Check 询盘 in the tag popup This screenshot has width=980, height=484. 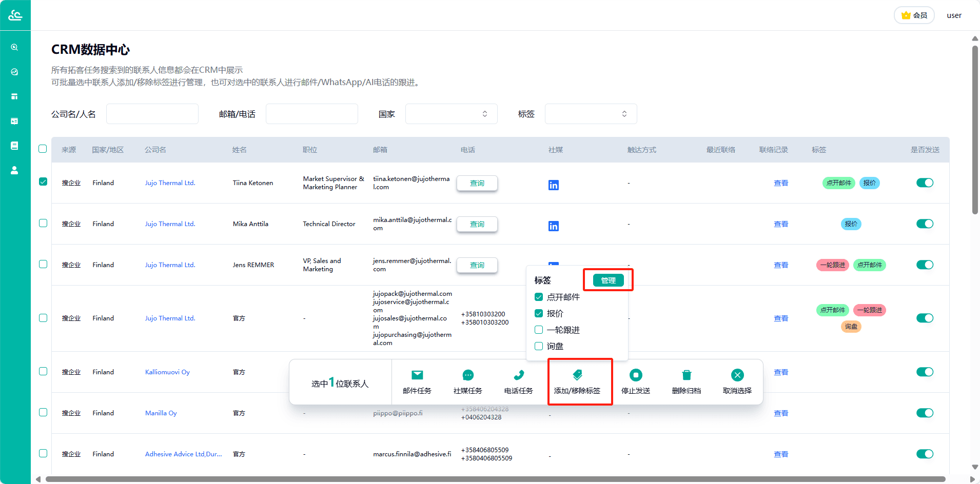coord(539,346)
